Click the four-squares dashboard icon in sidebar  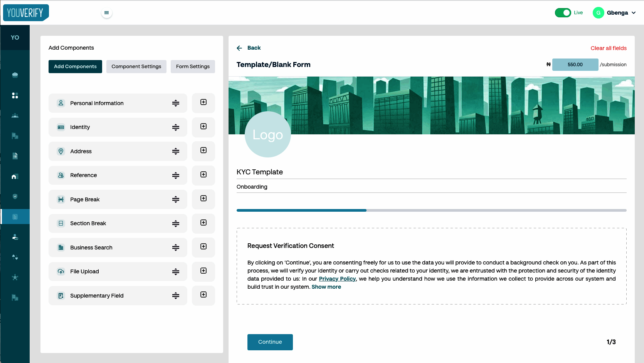pyautogui.click(x=15, y=95)
